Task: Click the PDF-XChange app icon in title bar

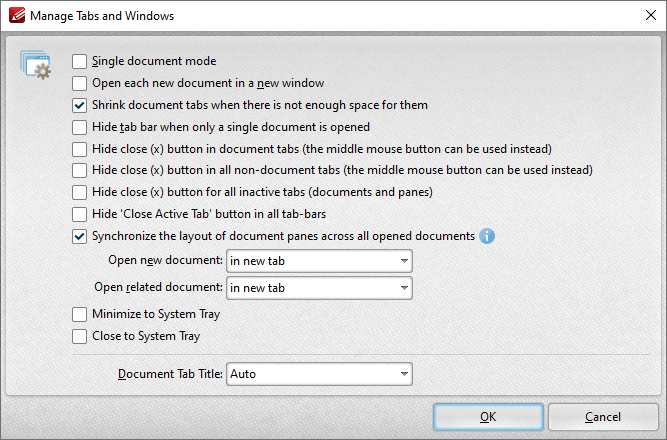Action: click(17, 15)
